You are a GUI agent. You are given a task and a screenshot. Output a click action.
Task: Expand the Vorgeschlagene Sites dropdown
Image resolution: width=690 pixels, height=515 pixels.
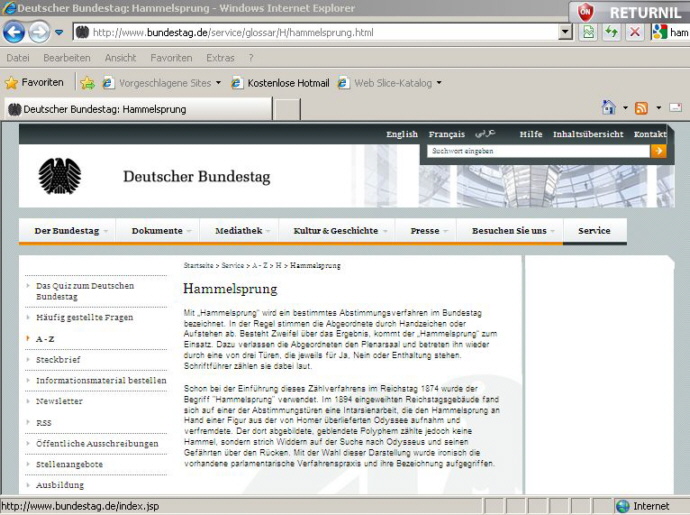click(x=218, y=83)
